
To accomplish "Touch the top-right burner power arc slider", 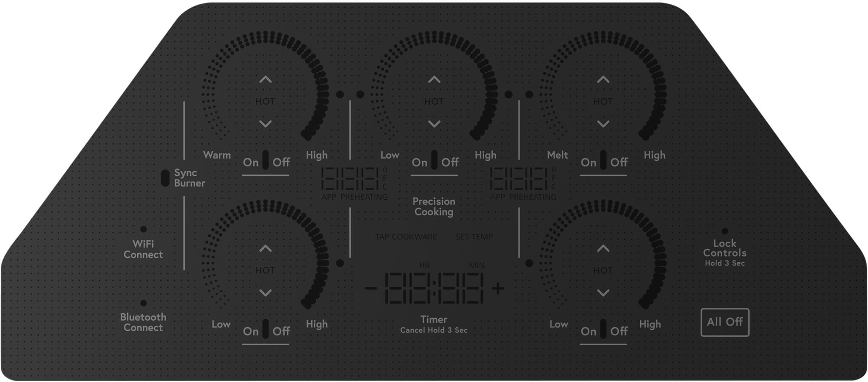I will click(x=603, y=85).
